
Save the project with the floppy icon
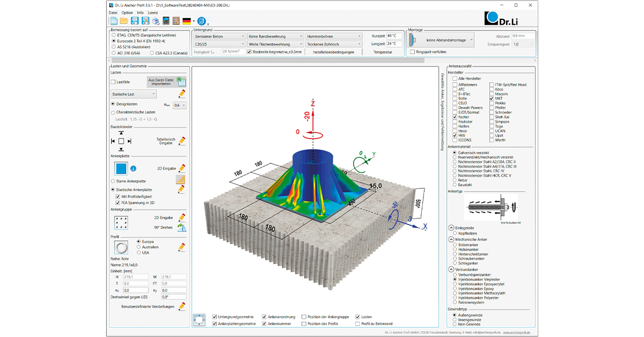click(x=135, y=21)
